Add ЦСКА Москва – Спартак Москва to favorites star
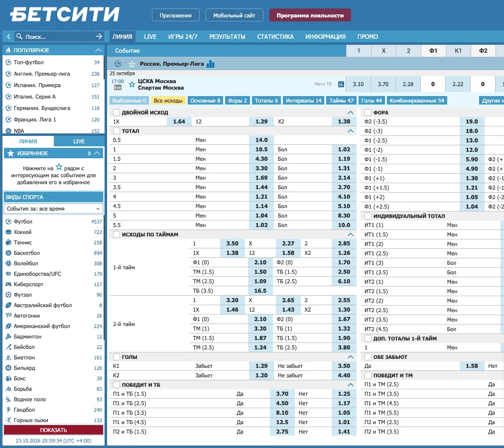504x448 pixels. point(132,85)
